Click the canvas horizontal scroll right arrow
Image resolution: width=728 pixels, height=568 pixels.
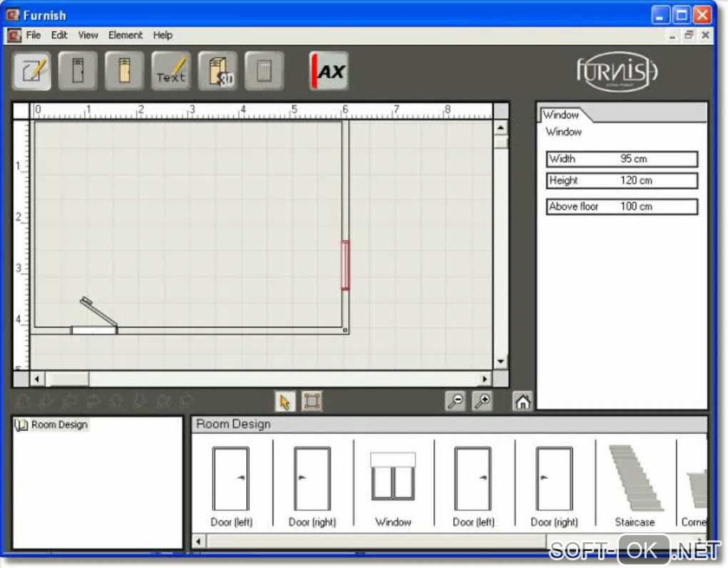[x=485, y=379]
